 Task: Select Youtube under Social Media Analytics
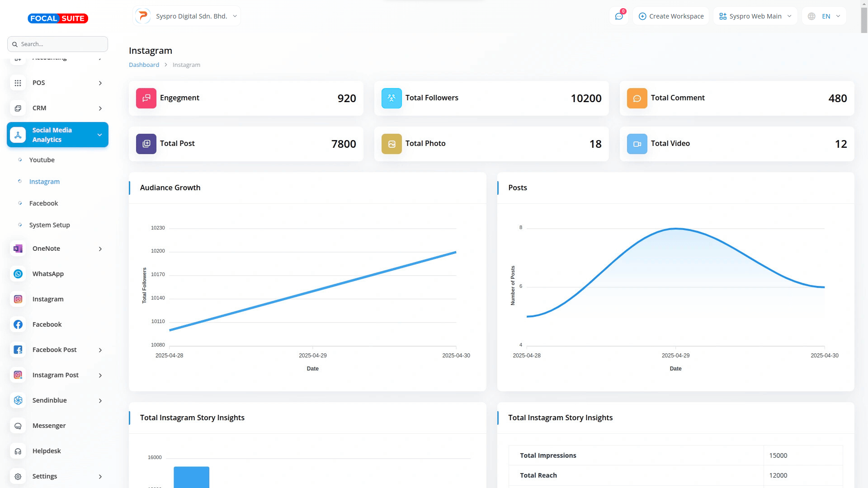(x=42, y=160)
